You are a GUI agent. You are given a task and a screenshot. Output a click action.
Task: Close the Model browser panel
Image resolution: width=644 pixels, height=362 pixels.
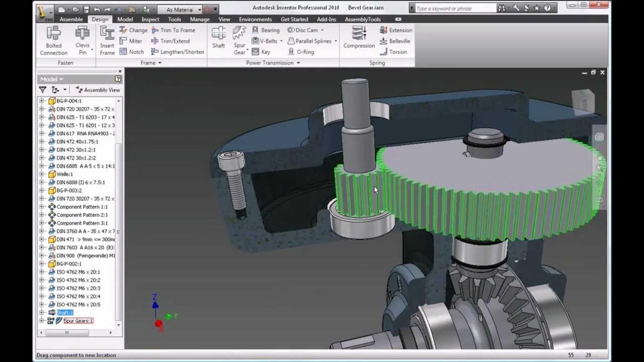point(120,71)
